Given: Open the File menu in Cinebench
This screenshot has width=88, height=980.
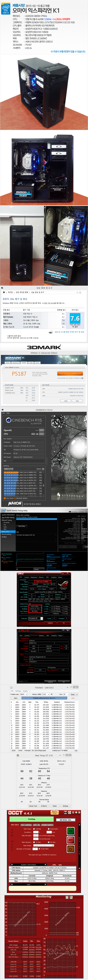Looking at the screenshot, I should (x=3, y=413).
